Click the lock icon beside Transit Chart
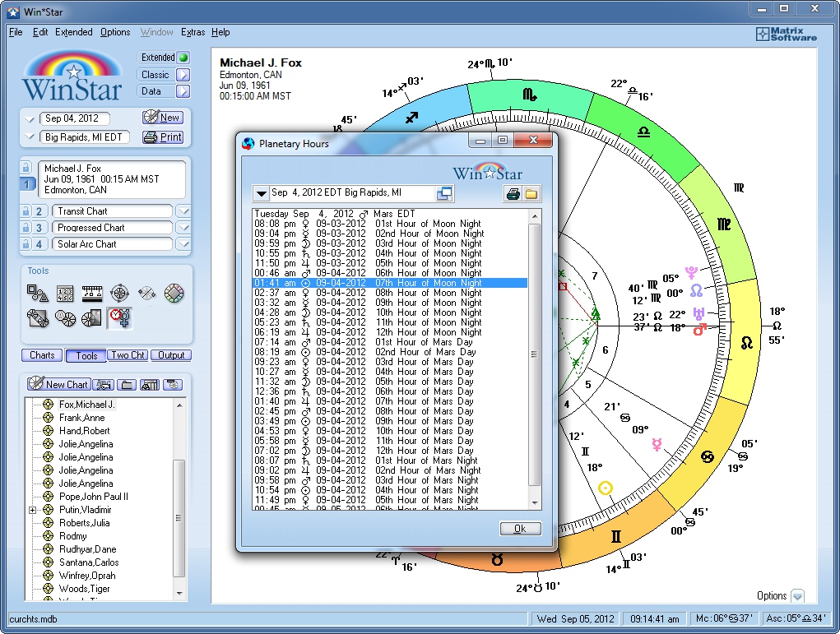Image resolution: width=840 pixels, height=634 pixels. tap(26, 211)
